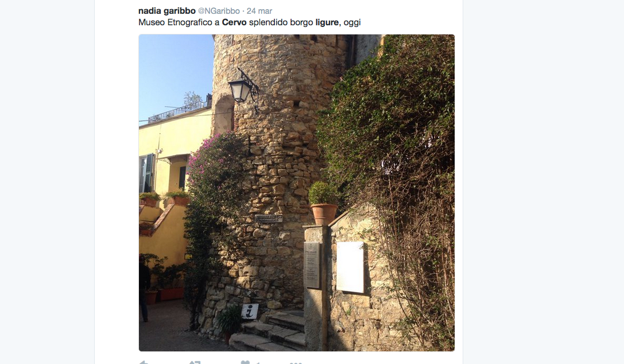
Task: Click the word 'oggi' ending the tweet
Action: 352,22
